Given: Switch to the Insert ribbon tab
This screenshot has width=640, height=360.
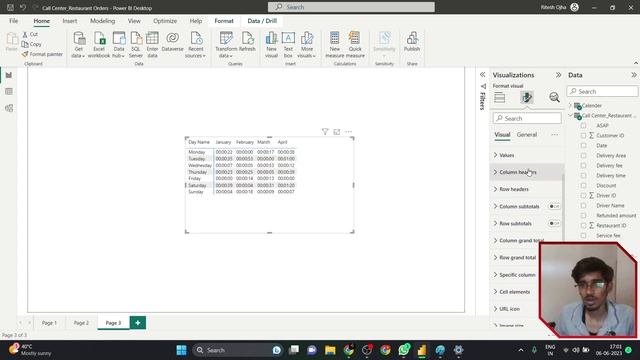Looking at the screenshot, I should point(70,21).
